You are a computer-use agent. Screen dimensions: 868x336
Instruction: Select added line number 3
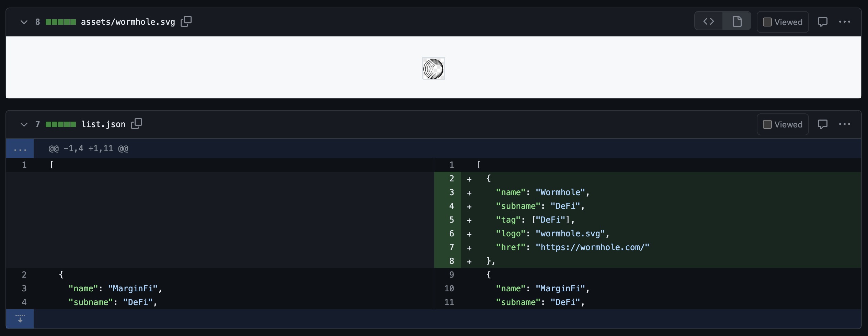448,192
